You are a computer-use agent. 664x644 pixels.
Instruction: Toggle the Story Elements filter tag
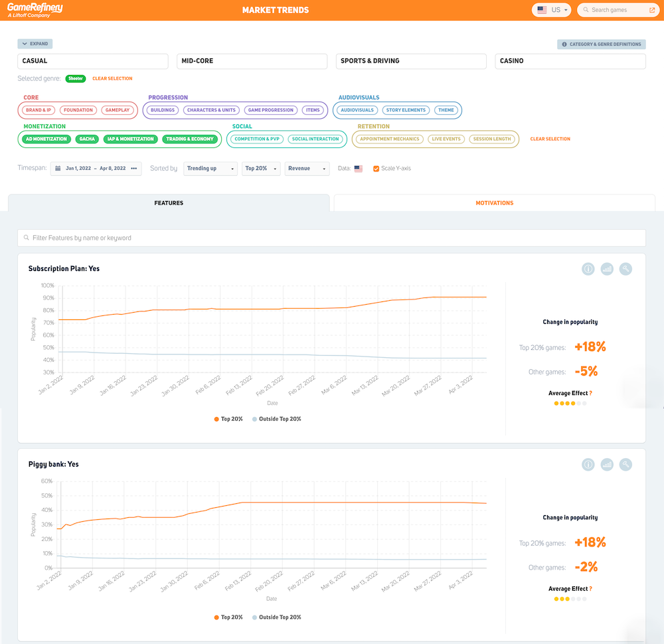coord(406,110)
